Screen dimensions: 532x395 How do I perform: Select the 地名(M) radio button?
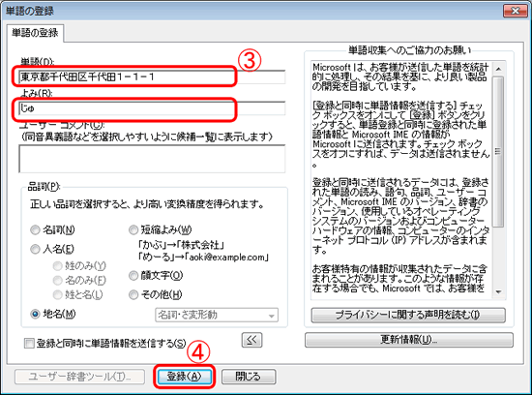tap(35, 314)
